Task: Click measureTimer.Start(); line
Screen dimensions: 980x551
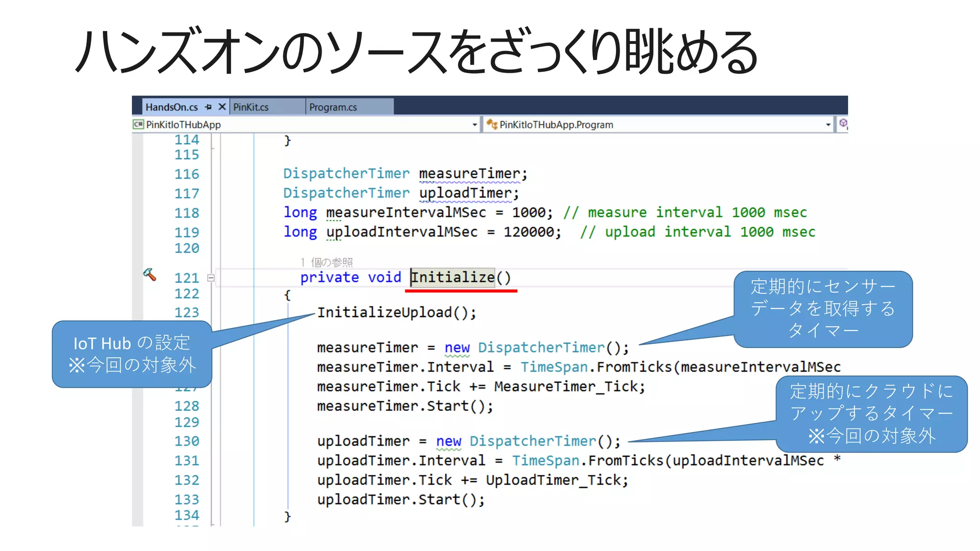Action: (405, 406)
